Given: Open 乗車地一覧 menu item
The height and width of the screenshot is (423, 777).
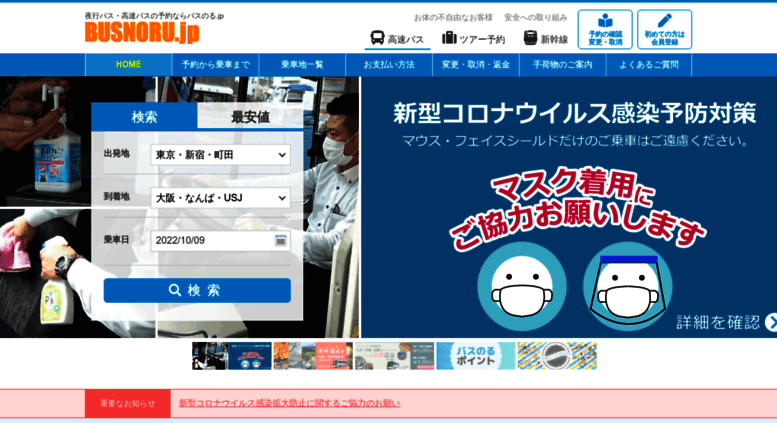Looking at the screenshot, I should pos(302,64).
